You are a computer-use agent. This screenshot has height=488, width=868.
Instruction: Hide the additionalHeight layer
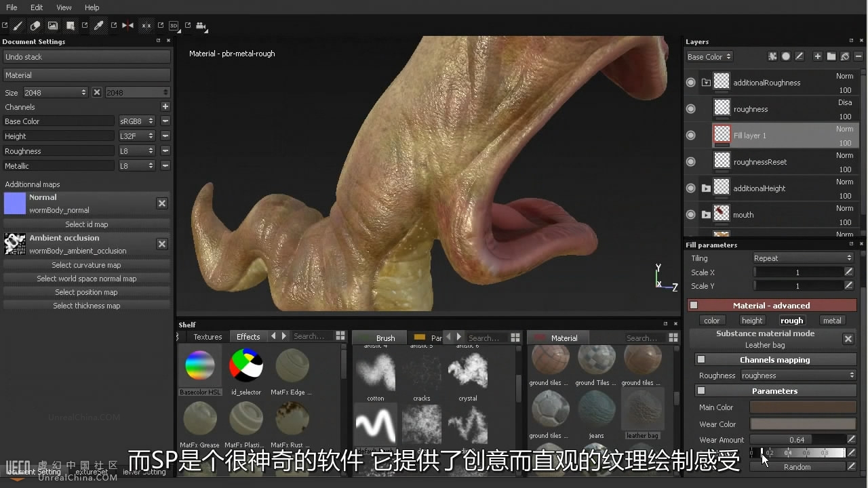(690, 188)
